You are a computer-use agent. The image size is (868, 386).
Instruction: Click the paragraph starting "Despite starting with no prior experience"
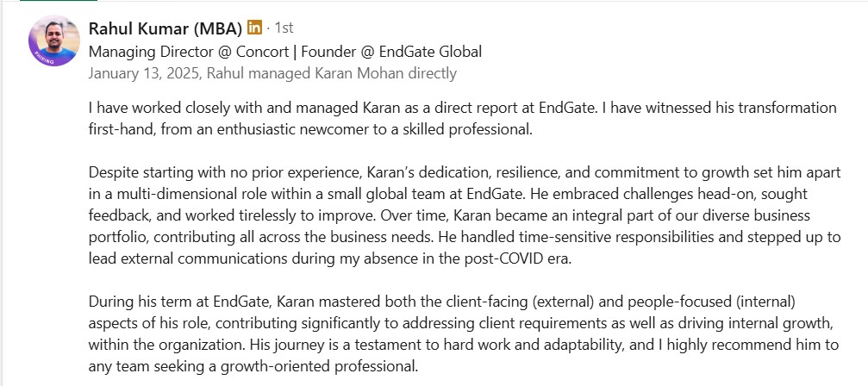465,215
